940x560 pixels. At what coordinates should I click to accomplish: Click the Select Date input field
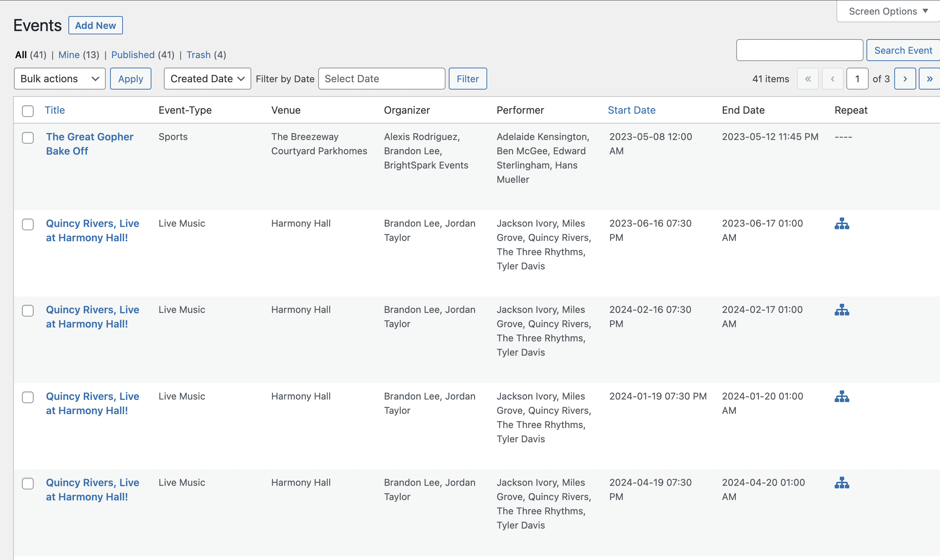click(x=381, y=79)
